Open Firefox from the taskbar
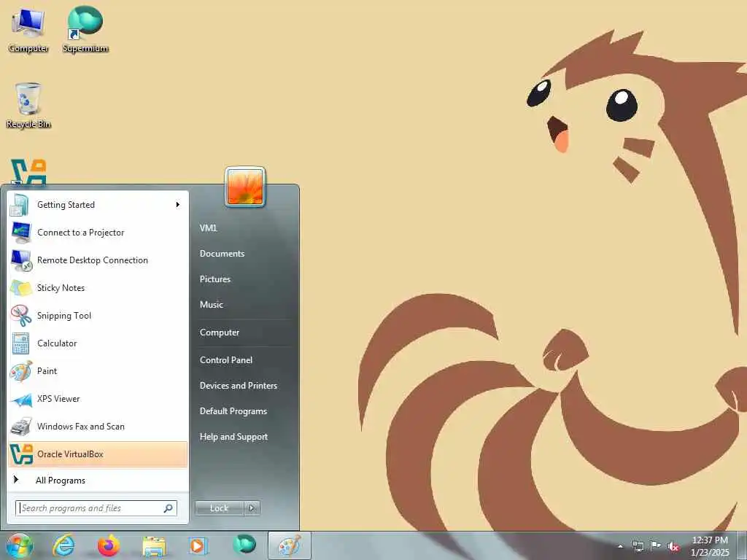This screenshot has height=560, width=747. [109, 545]
